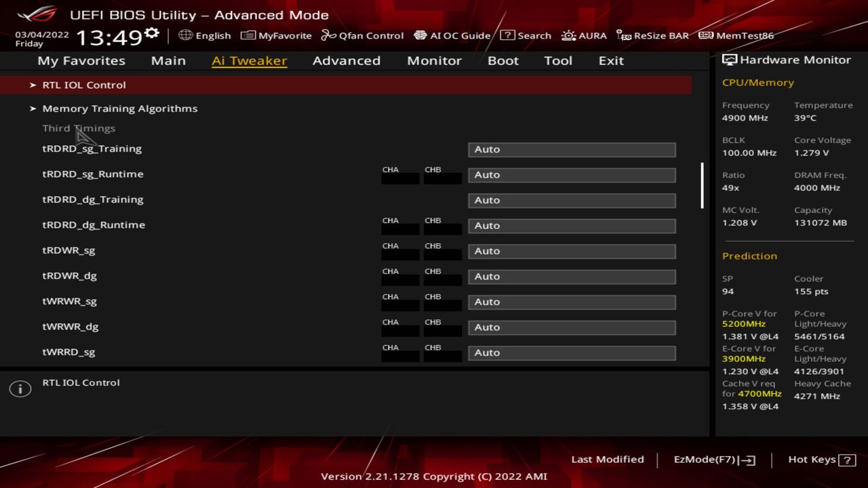Open the Monitor tab
868x488 pixels.
434,60
